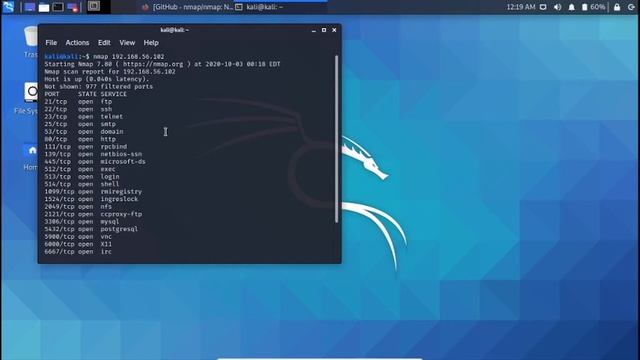Screen dimensions: 640x360
Task: Click 'Not shown: 977 filtered ports' line
Action: point(99,87)
